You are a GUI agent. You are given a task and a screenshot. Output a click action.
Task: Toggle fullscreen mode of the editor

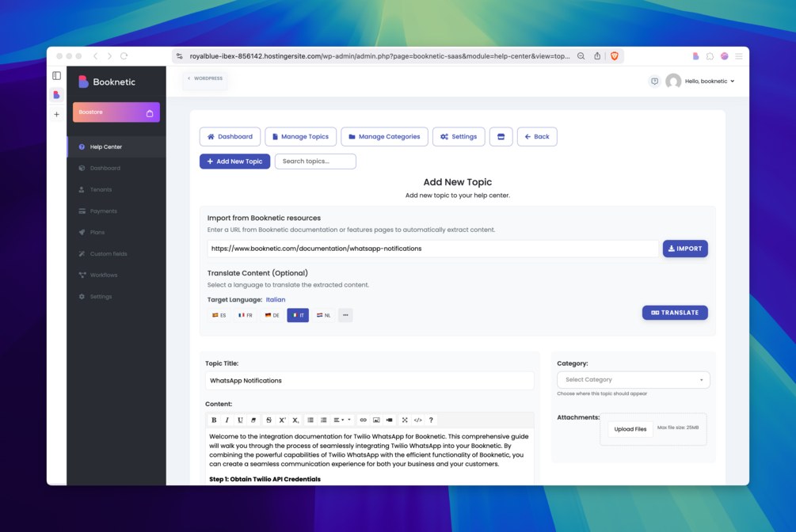click(405, 420)
